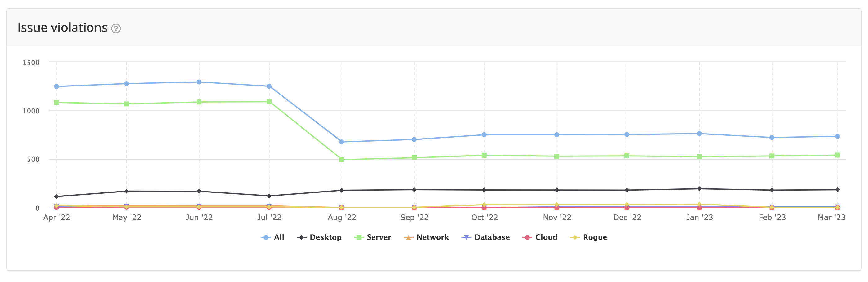
Task: Click the help icon beside Issue violations
Action: tap(116, 29)
